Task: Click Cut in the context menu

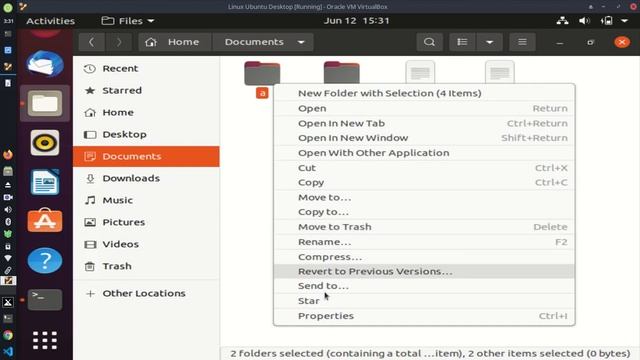Action: [x=424, y=168]
